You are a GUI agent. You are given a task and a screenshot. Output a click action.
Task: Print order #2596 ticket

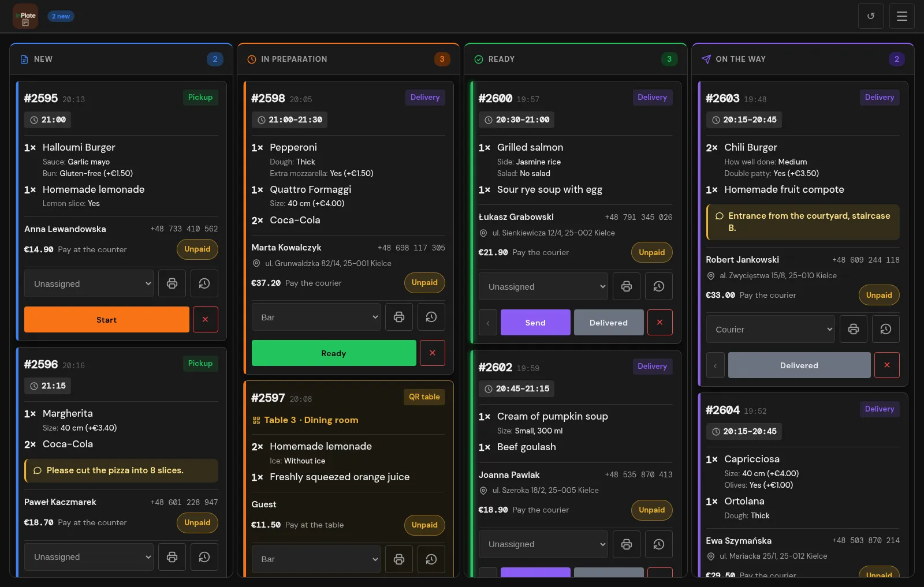(x=172, y=557)
